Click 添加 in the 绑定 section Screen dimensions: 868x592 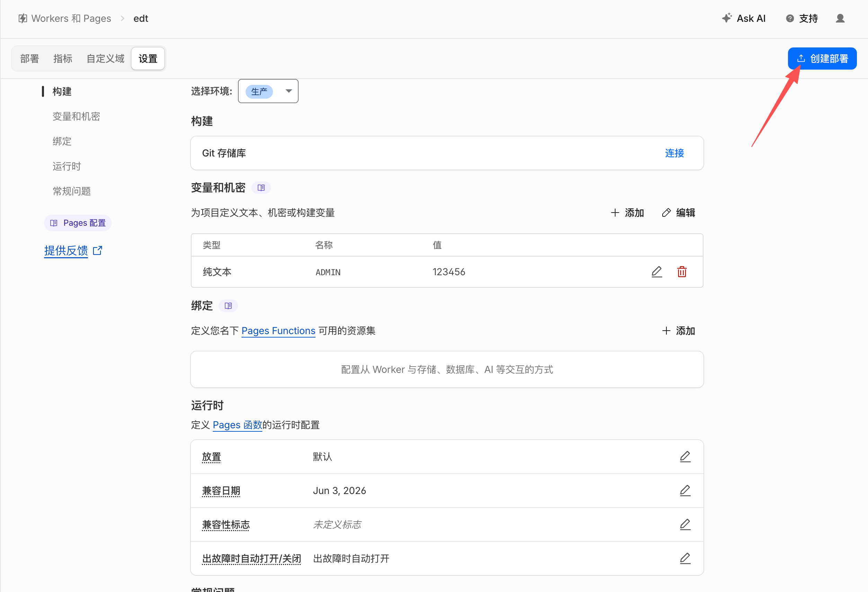pyautogui.click(x=678, y=331)
